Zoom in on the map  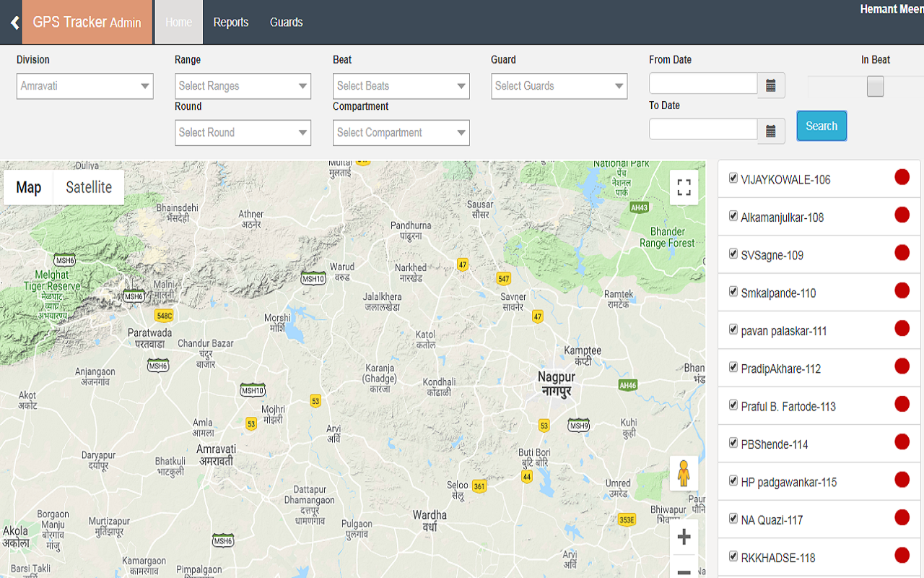click(684, 537)
